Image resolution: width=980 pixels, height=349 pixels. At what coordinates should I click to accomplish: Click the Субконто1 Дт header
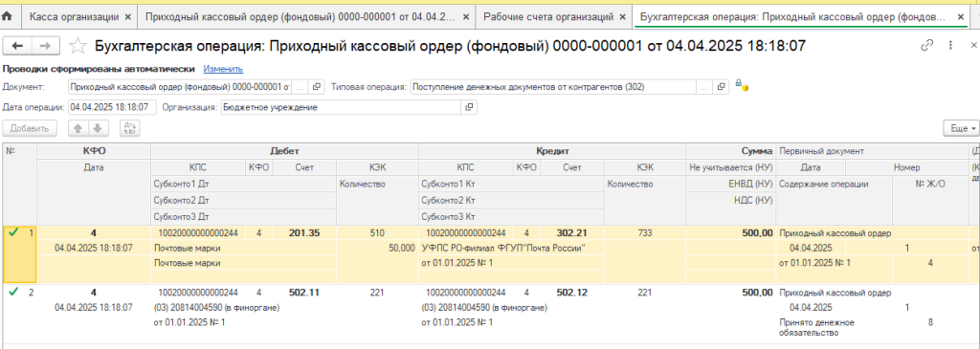(x=244, y=185)
